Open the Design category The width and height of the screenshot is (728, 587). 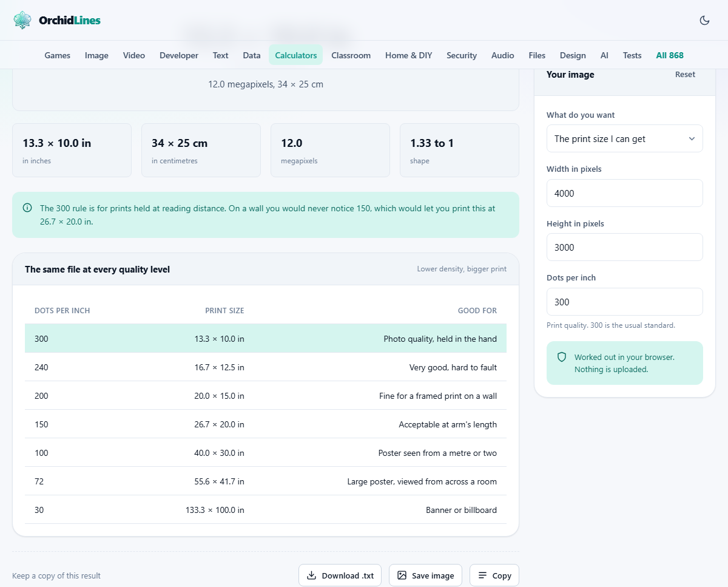coord(573,55)
